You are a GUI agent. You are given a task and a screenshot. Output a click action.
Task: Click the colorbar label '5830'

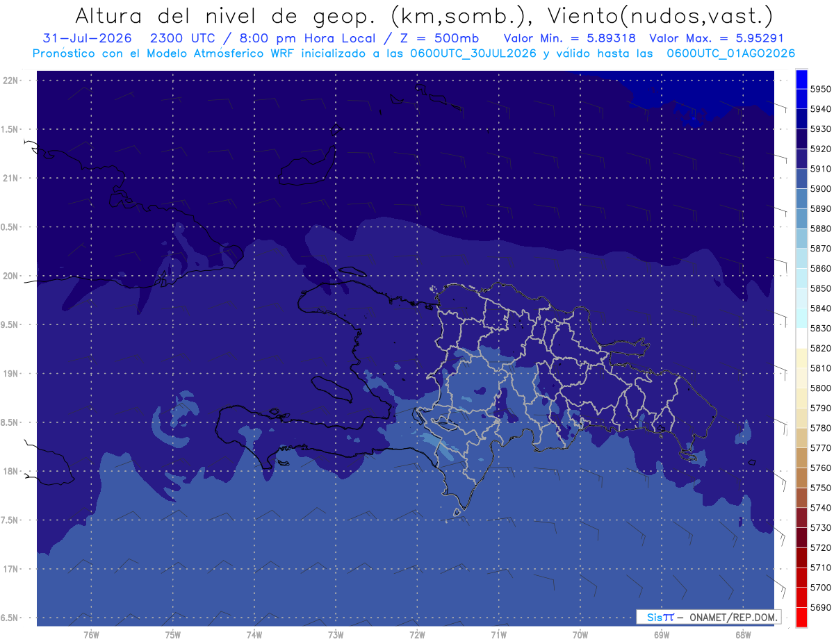pos(821,328)
